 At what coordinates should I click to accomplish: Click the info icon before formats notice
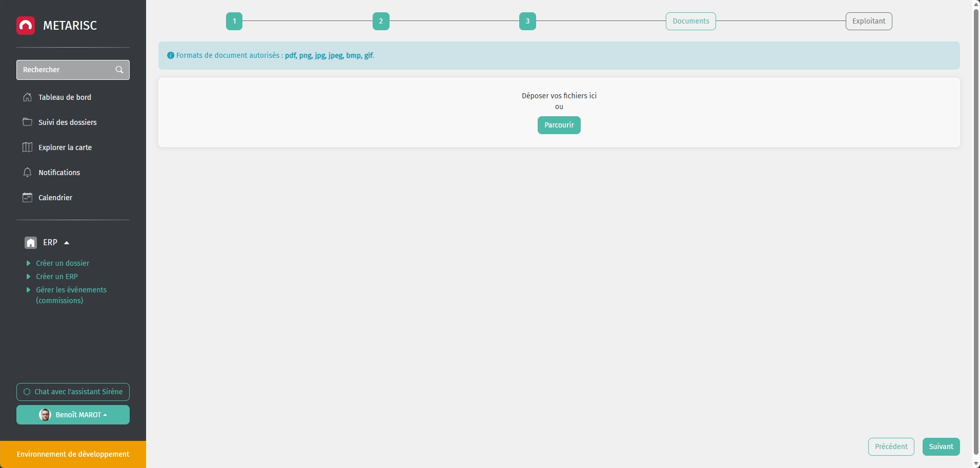click(171, 55)
